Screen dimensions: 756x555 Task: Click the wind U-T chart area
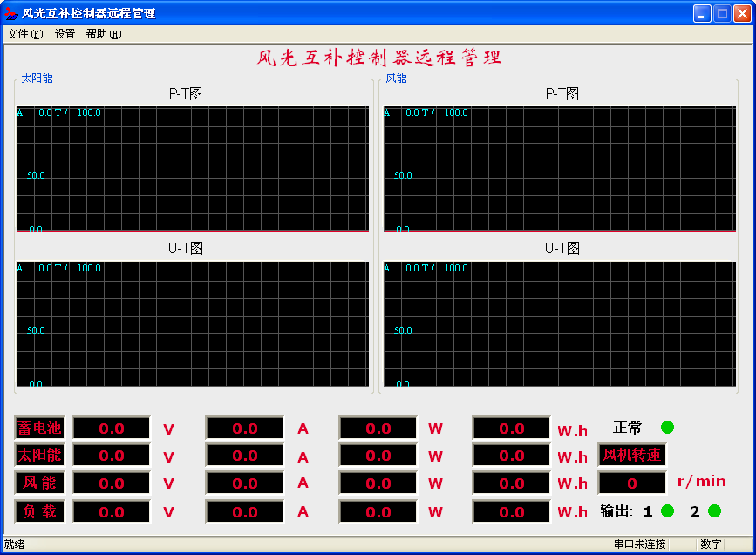pos(560,324)
